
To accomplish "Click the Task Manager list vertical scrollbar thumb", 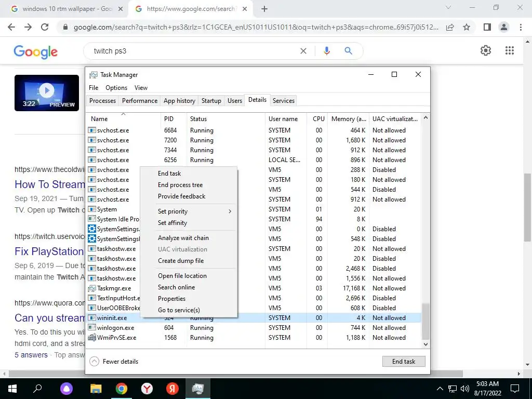I will coord(425,321).
